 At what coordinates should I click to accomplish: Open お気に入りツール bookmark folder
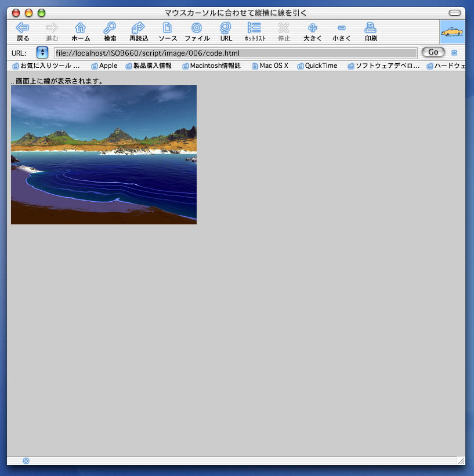(x=46, y=66)
